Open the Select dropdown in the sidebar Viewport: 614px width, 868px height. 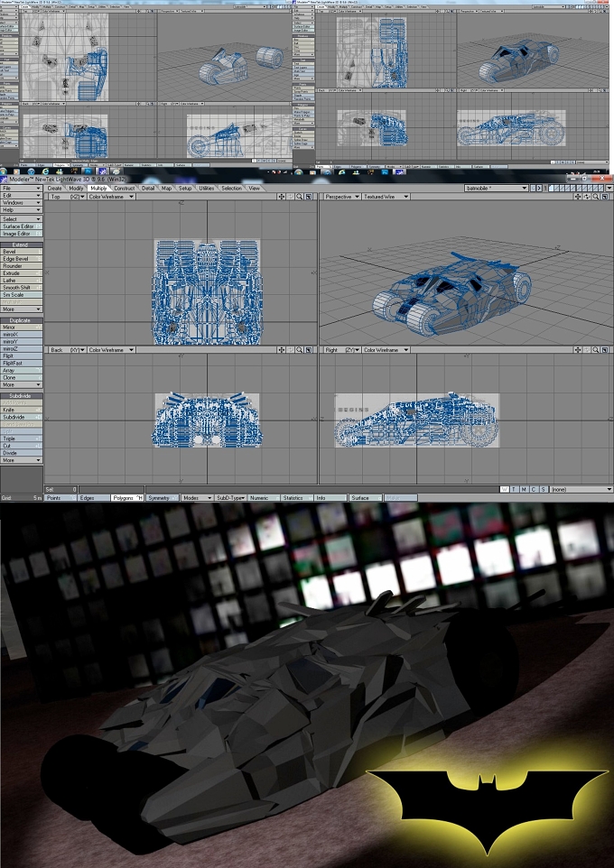click(21, 219)
